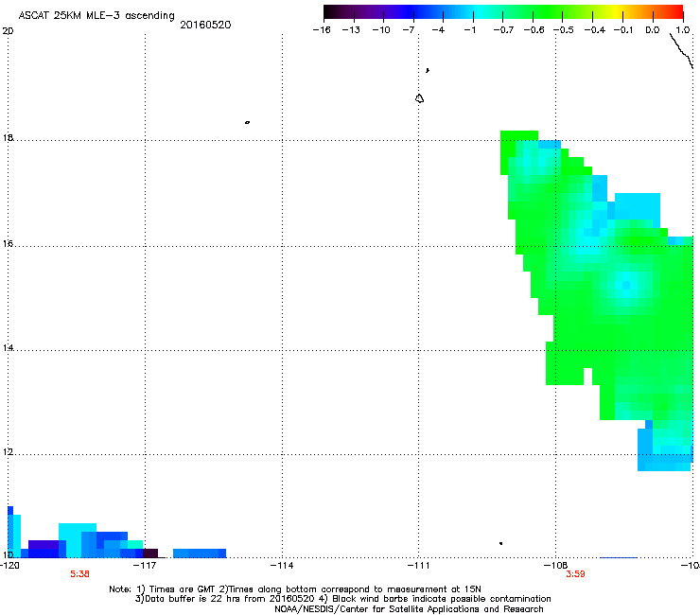Click the longitude label -108
This screenshot has width=700, height=615.
[556, 566]
